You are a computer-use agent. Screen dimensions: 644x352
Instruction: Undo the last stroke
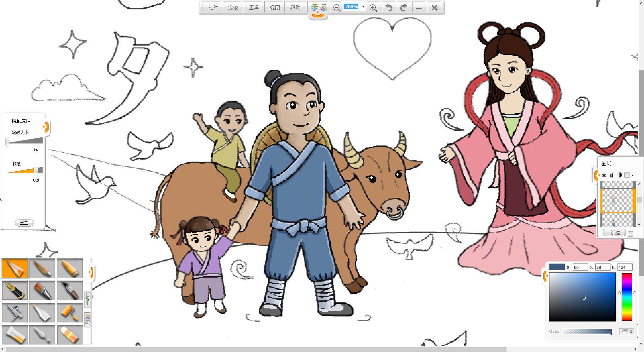tap(389, 8)
